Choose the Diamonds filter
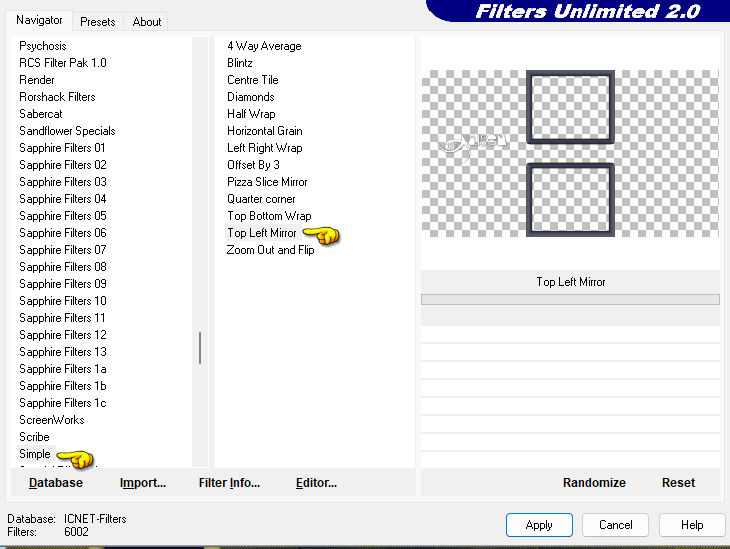Viewport: 730px width, 549px height. (x=250, y=97)
